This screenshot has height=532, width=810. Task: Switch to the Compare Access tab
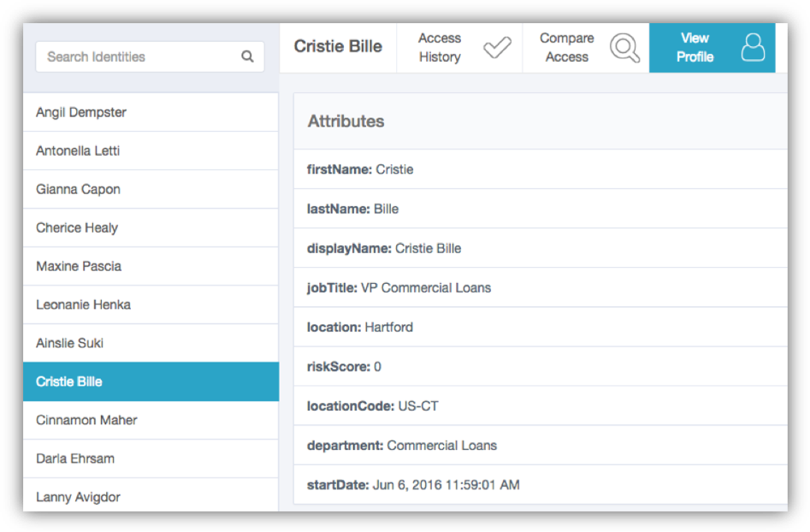pyautogui.click(x=566, y=48)
